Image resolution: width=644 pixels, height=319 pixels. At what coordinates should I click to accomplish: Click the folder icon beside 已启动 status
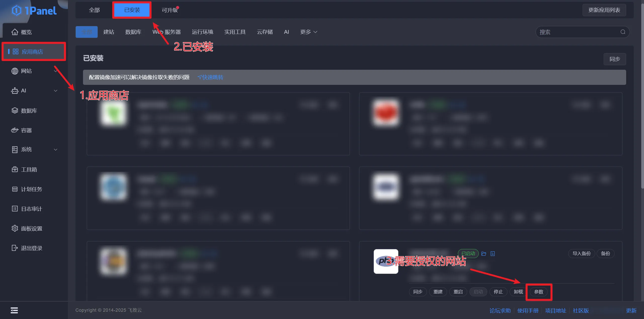click(484, 254)
